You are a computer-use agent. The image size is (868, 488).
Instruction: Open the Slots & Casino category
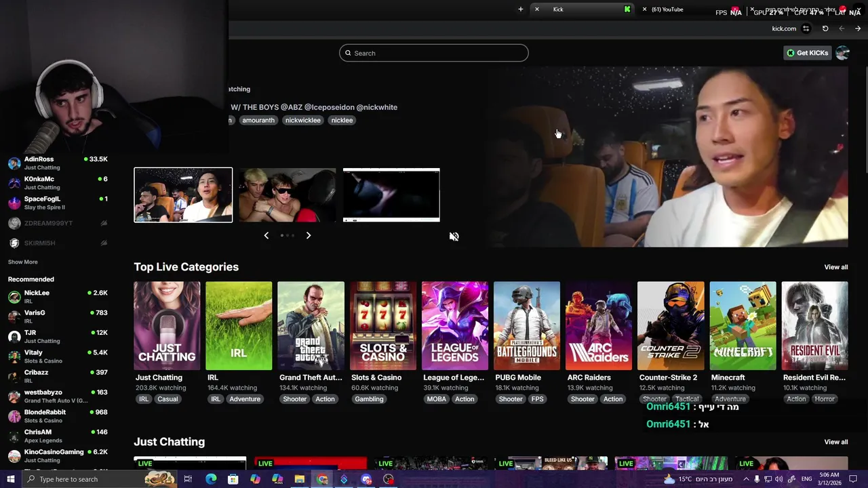point(382,326)
